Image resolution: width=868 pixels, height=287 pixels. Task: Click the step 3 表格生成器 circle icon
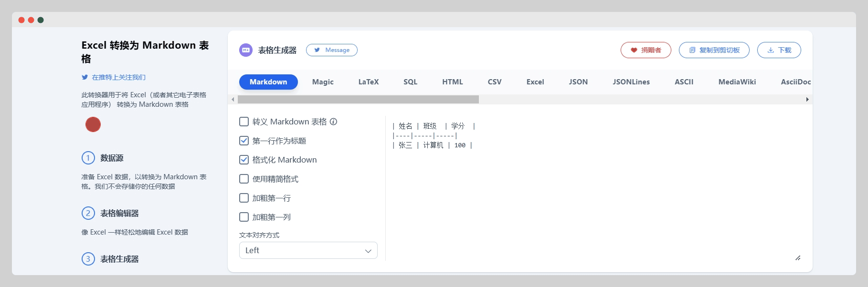(88, 259)
